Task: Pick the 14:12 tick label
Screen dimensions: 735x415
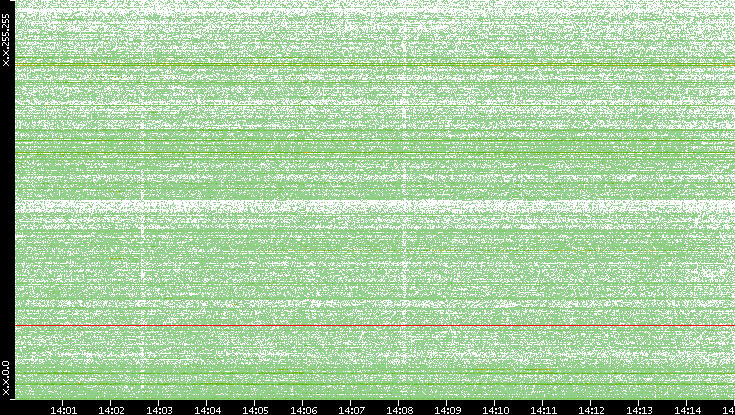Action: point(592,410)
